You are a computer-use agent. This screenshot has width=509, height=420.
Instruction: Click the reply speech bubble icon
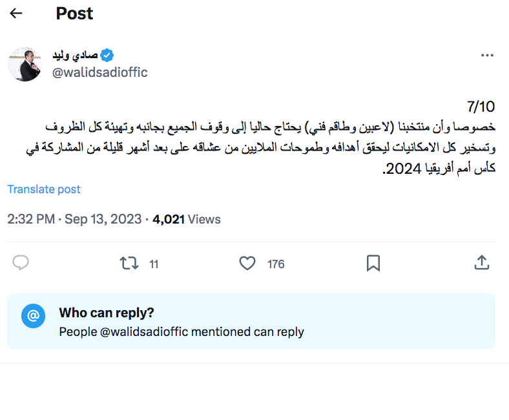coord(21,263)
